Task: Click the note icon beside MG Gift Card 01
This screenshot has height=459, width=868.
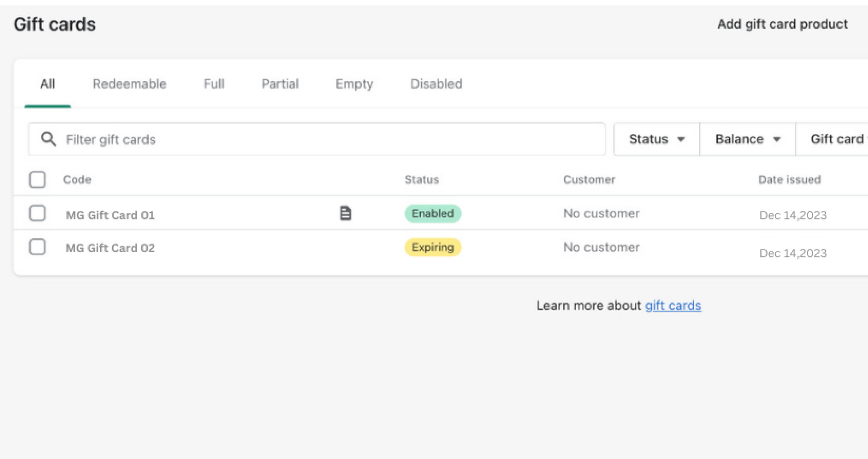Action: (345, 213)
